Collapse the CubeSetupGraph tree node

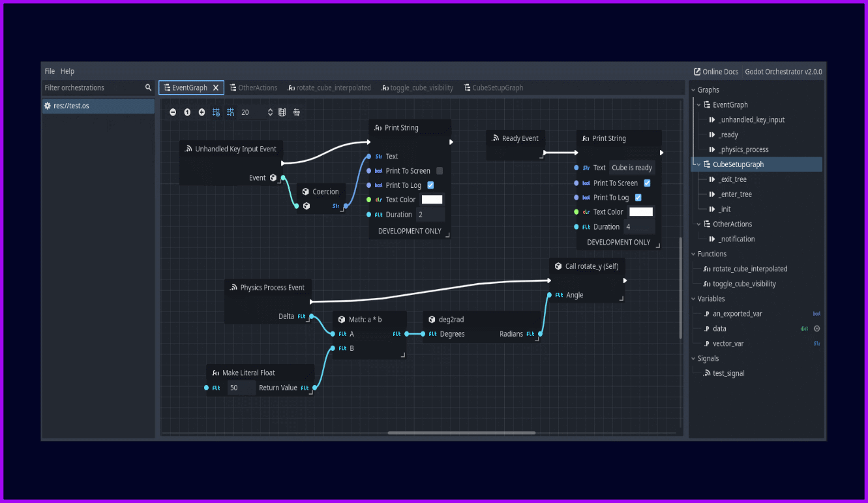699,164
